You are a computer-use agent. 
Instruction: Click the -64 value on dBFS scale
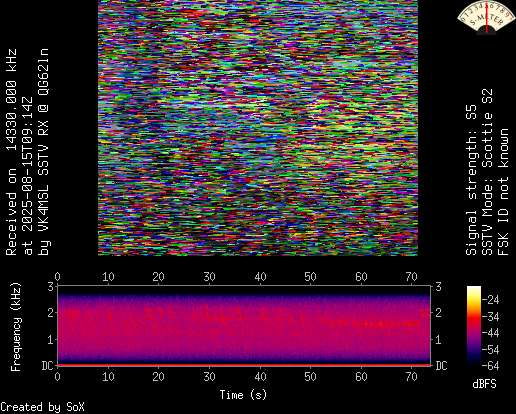click(x=491, y=366)
